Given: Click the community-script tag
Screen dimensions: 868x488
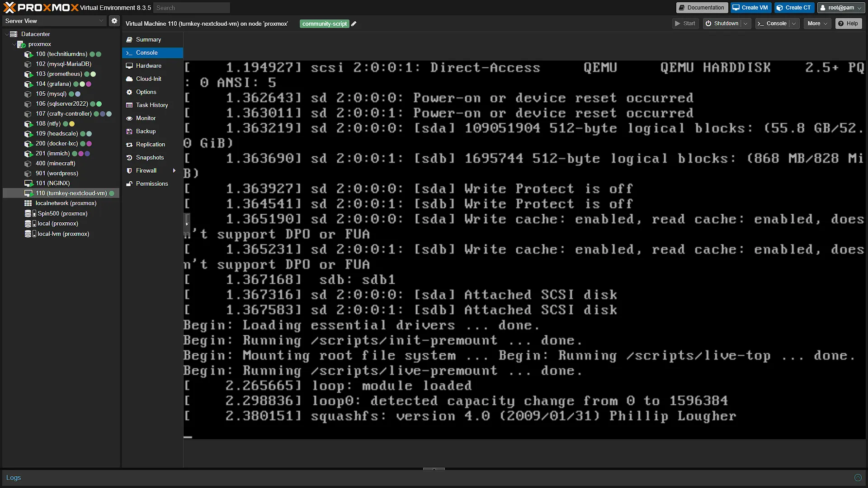Looking at the screenshot, I should tap(325, 24).
